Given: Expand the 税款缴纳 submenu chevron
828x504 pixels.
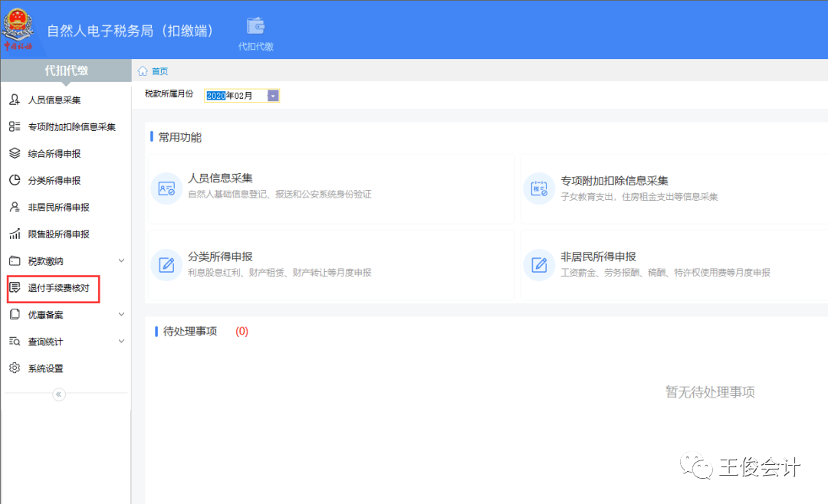Looking at the screenshot, I should pyautogui.click(x=121, y=260).
